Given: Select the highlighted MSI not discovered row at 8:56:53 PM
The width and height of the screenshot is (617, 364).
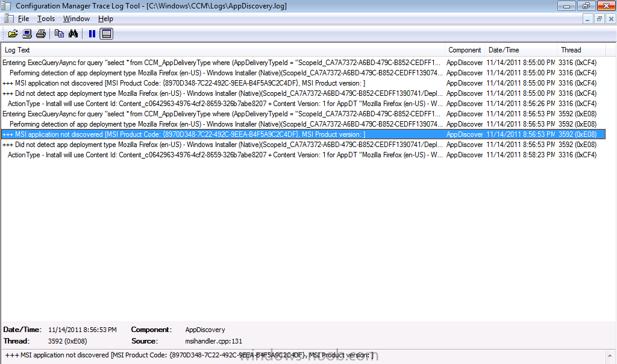Looking at the screenshot, I should tap(303, 134).
